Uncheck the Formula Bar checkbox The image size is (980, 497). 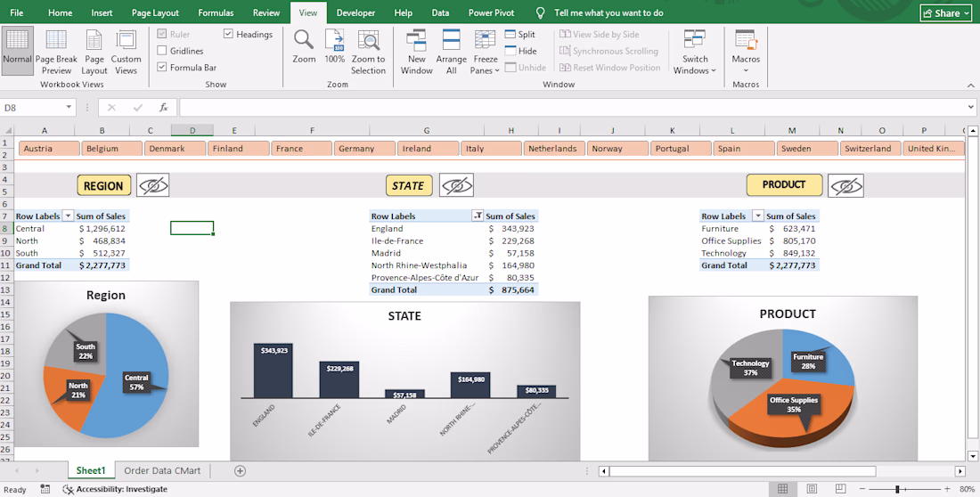tap(162, 67)
